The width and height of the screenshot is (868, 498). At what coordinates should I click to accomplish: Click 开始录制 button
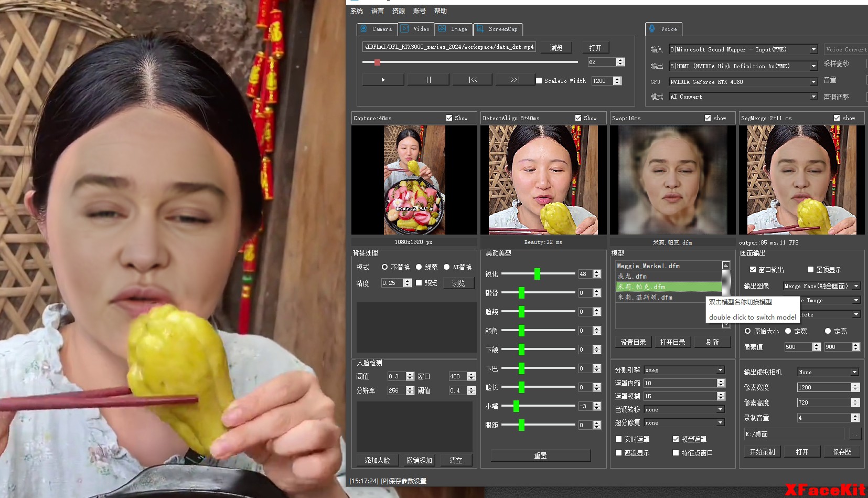point(762,452)
